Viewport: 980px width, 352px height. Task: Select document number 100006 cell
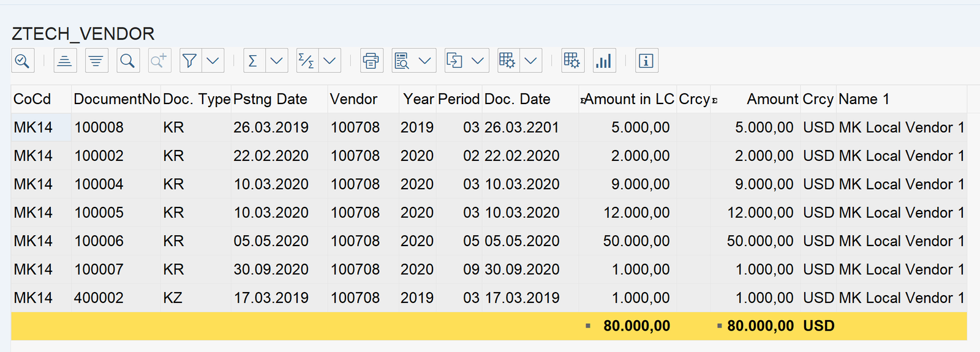99,241
